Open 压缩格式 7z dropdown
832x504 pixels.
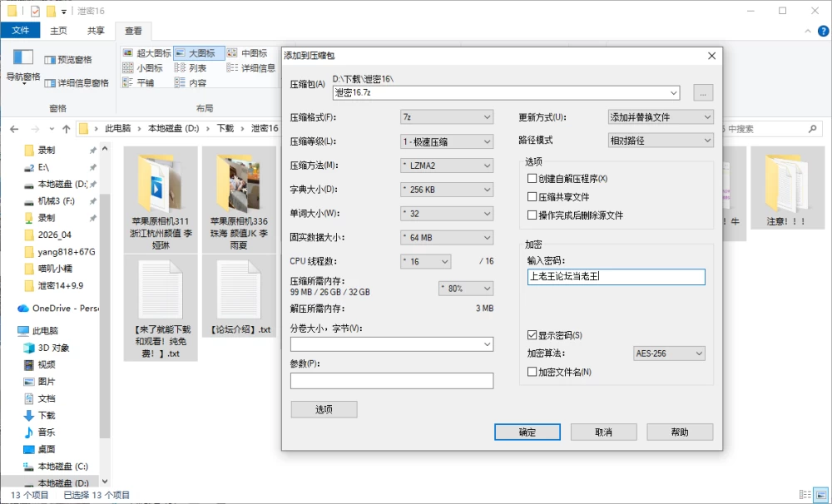tap(447, 116)
